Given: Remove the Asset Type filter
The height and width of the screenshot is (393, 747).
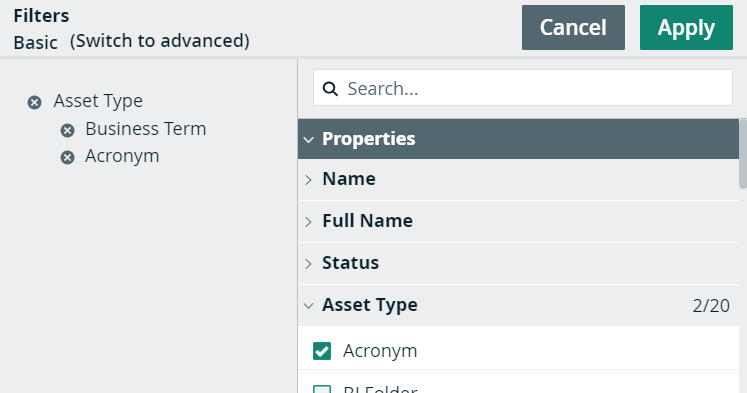Looking at the screenshot, I should coord(34,102).
